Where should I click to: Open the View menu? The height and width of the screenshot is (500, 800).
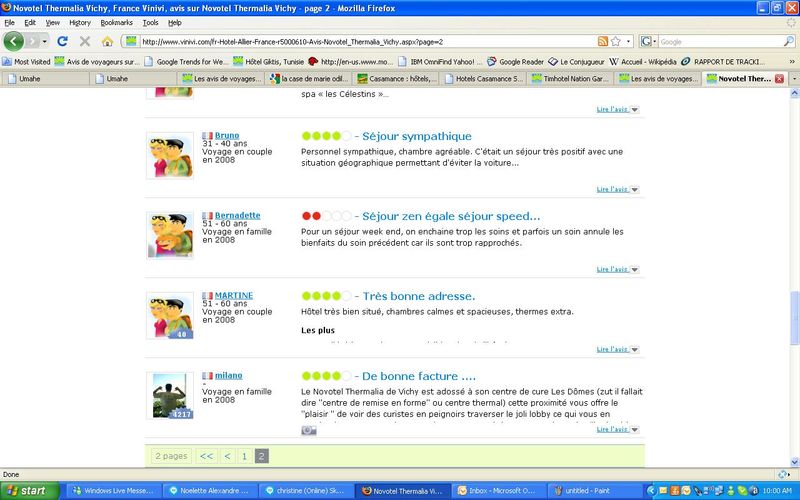point(53,23)
